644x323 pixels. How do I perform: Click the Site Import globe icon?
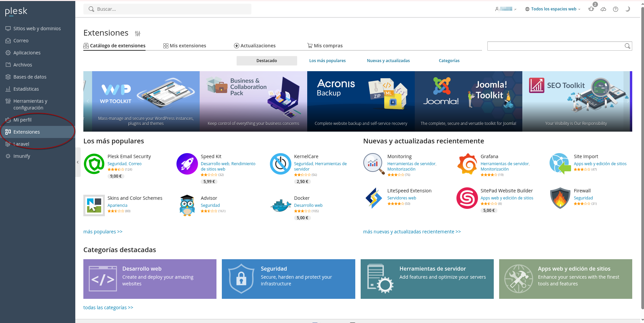[560, 164]
